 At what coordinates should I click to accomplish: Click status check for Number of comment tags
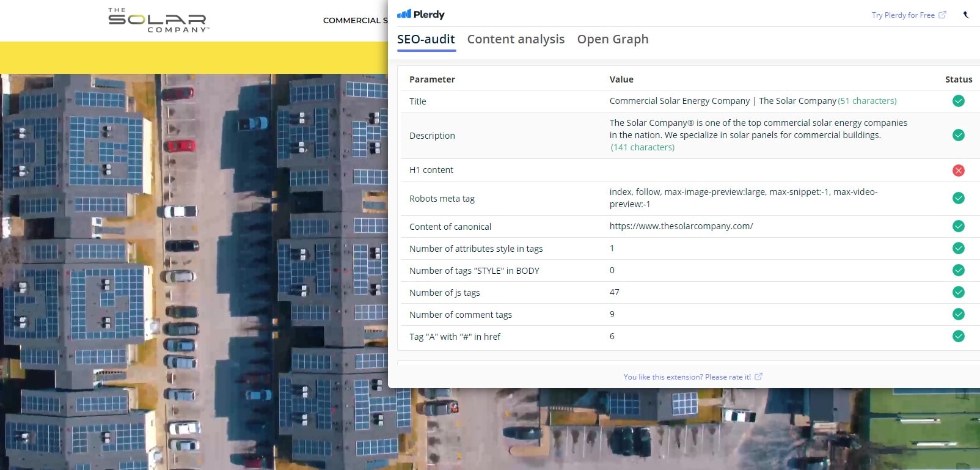click(958, 314)
